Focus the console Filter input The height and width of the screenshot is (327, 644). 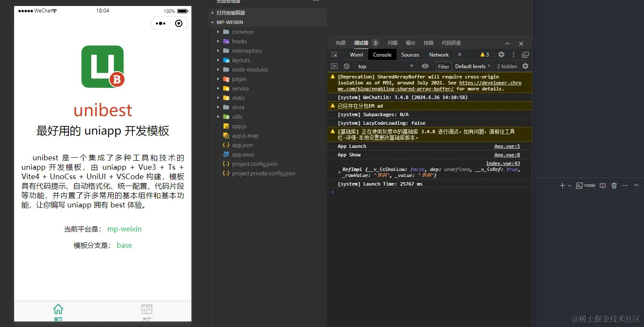[444, 66]
